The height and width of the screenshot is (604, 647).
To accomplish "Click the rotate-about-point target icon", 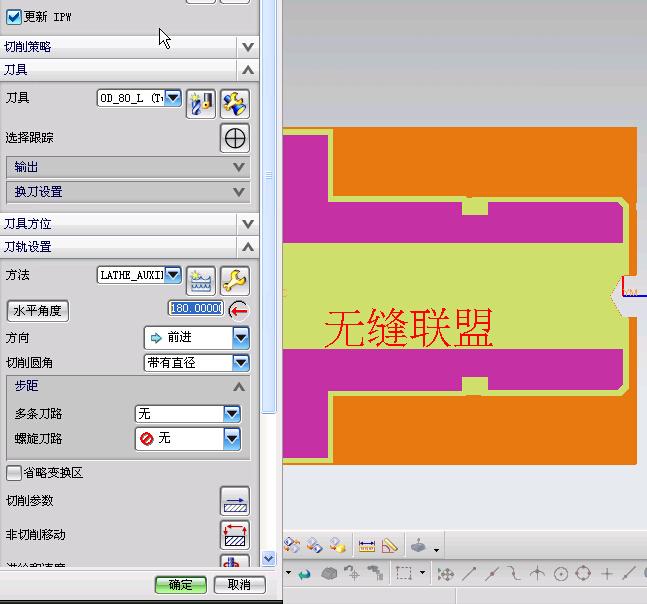I will 352,573.
